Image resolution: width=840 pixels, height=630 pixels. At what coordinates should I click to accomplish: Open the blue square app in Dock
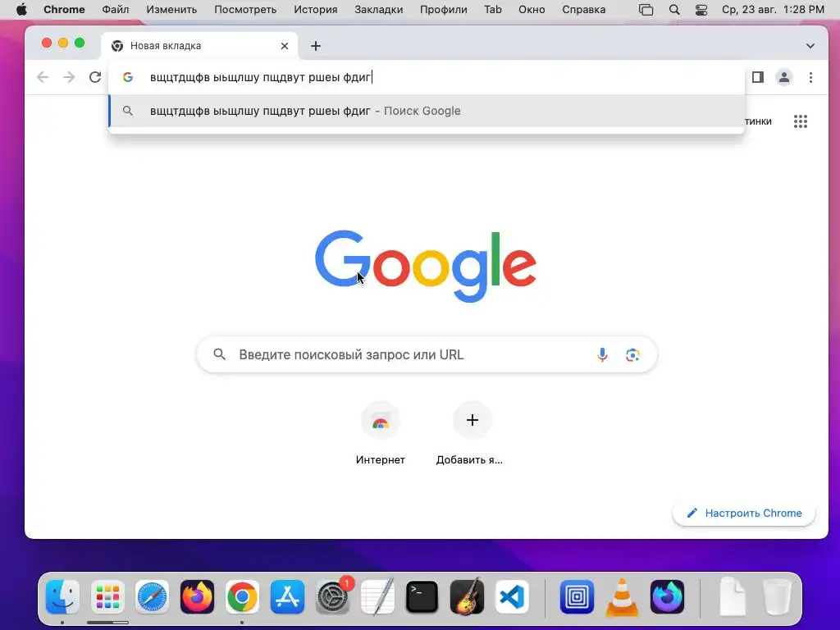tap(577, 596)
